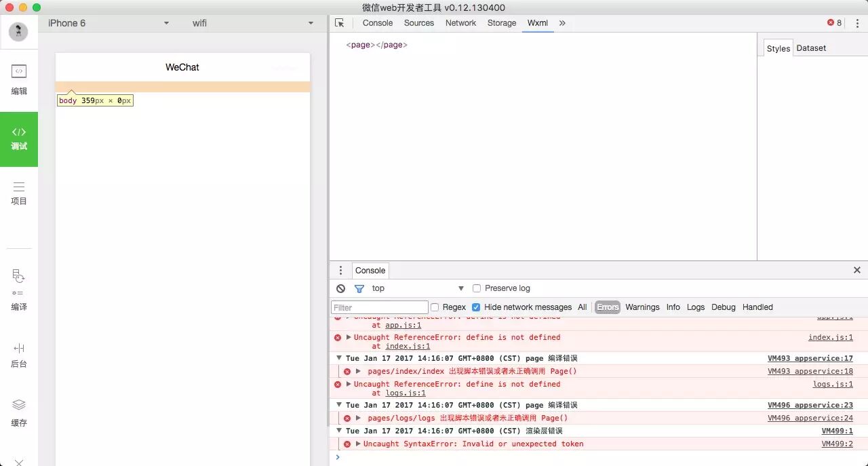Follow the 'at logs.js:1' stack link
This screenshot has width=868, height=466.
pos(406,393)
